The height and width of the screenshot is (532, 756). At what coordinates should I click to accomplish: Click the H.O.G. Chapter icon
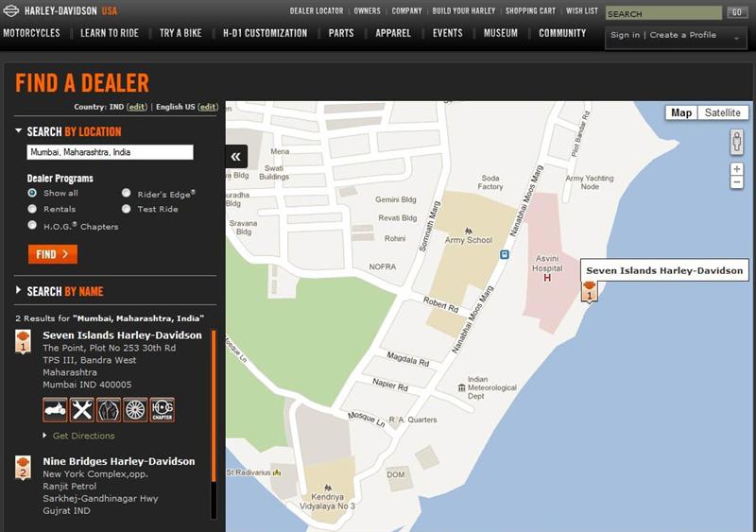pos(162,410)
